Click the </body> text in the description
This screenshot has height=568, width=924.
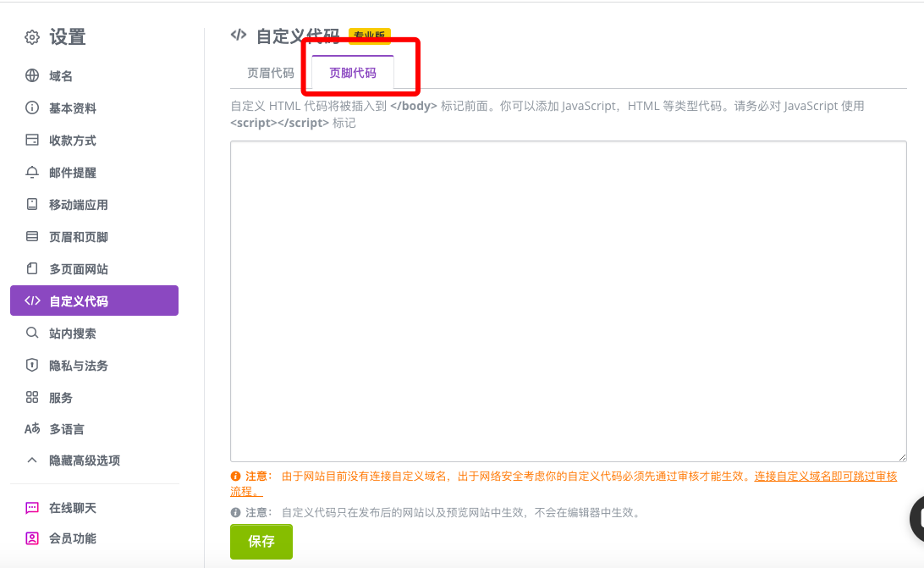point(414,106)
